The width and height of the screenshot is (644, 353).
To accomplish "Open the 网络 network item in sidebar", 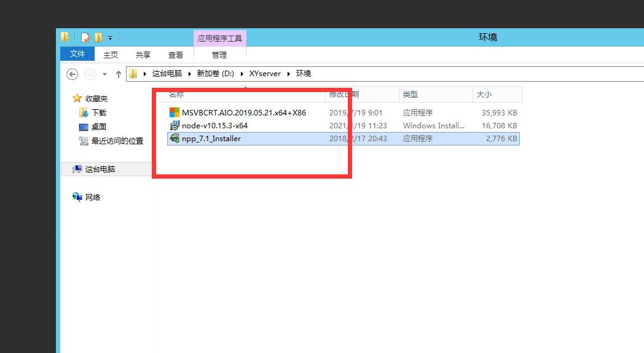I will click(x=92, y=197).
